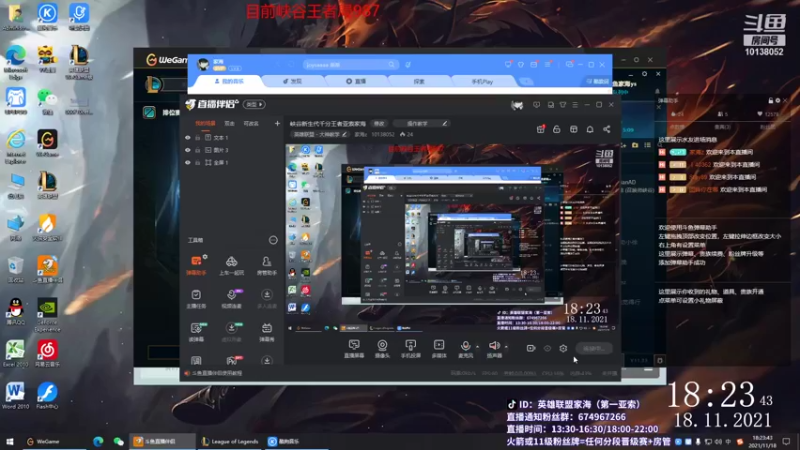
Task: Open the 类型 mode switcher beside companion logo
Action: click(254, 105)
